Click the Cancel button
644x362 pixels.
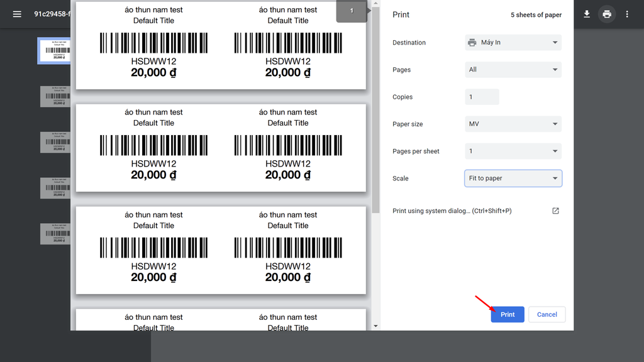click(547, 314)
